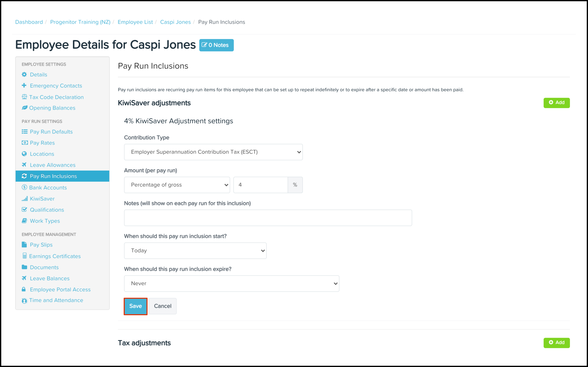
Task: Expand the Percentage of gross dropdown
Action: point(177,185)
